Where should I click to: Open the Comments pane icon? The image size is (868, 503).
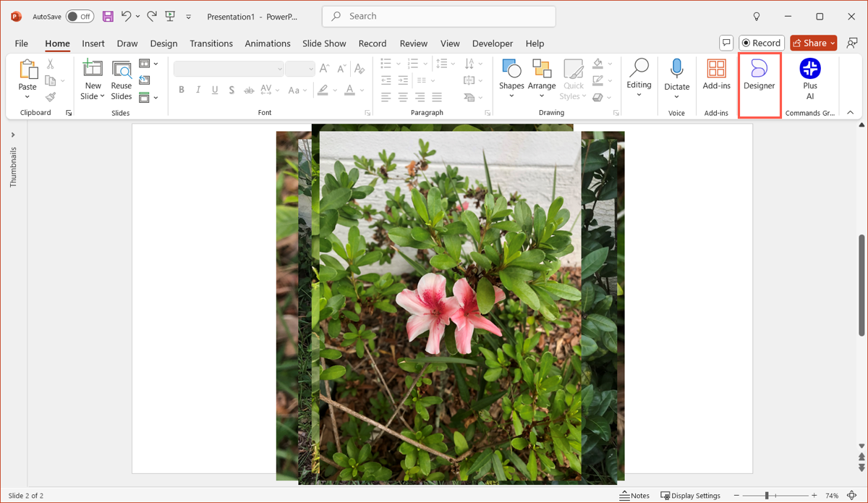(x=726, y=43)
